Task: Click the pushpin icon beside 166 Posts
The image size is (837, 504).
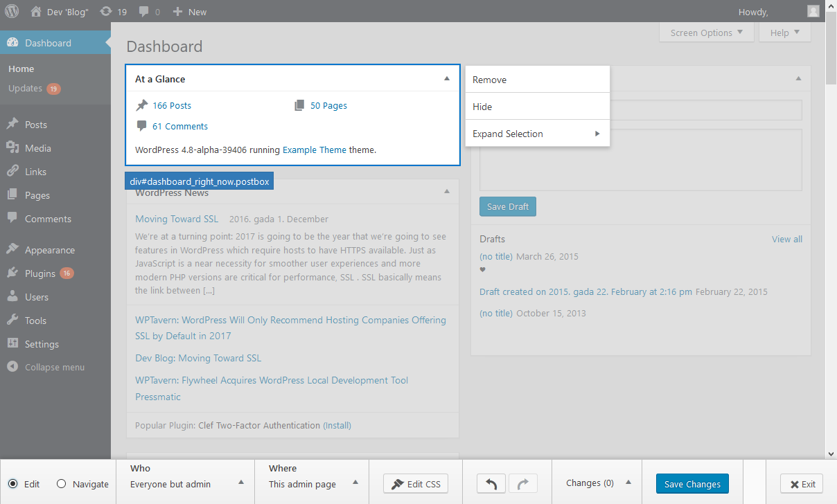Action: pyautogui.click(x=142, y=105)
